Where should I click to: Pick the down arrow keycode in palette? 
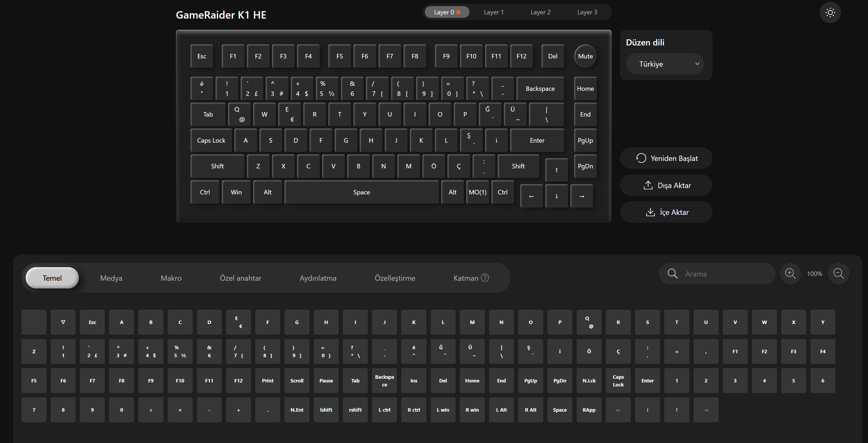coord(647,410)
